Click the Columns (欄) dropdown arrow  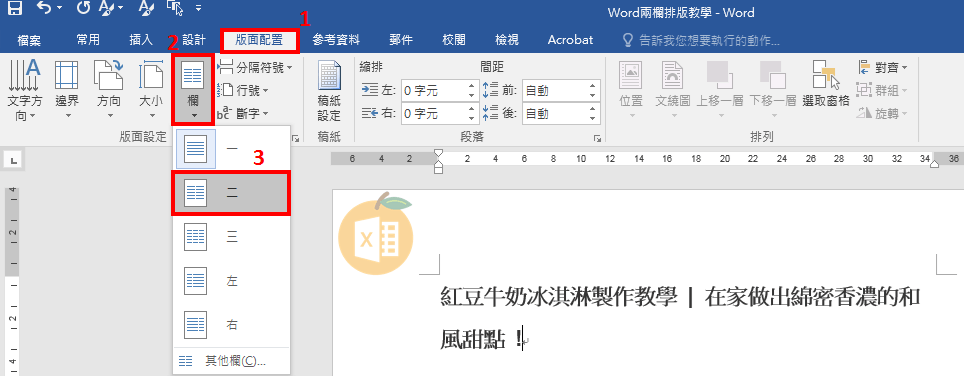pyautogui.click(x=194, y=115)
